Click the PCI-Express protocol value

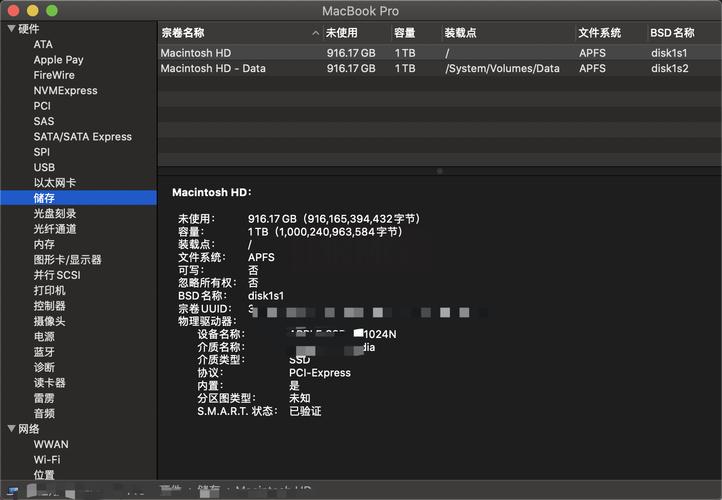320,372
